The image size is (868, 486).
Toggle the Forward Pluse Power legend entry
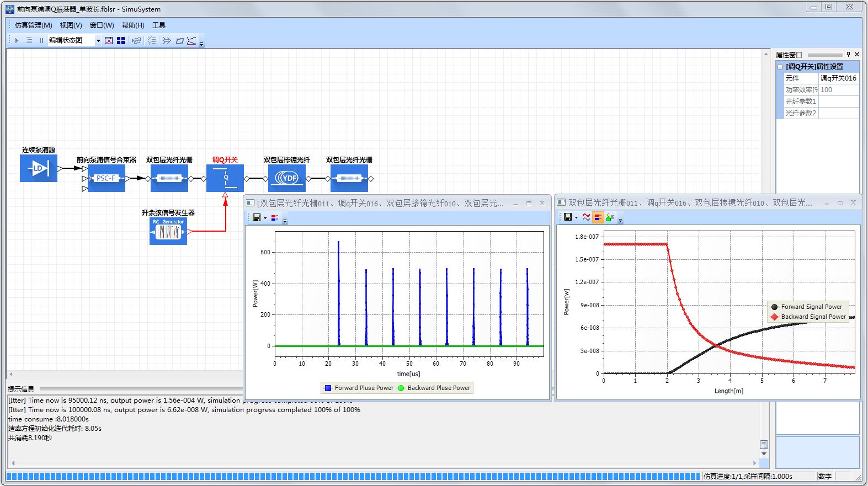359,388
